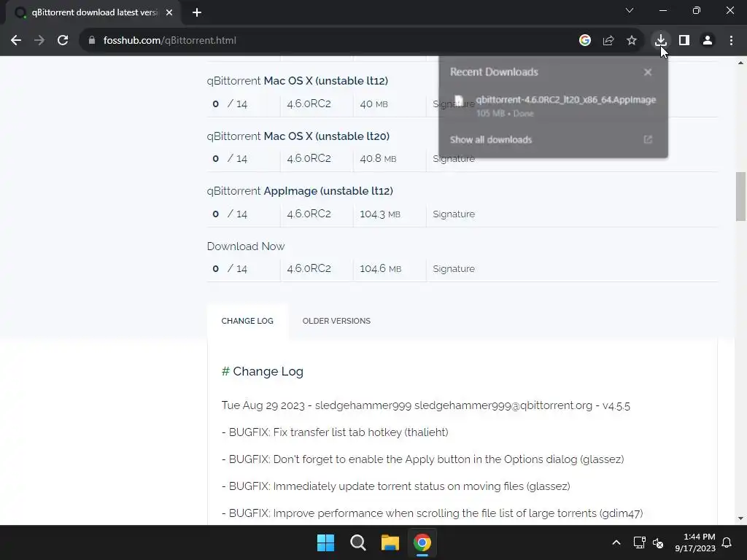Viewport: 747px width, 560px height.
Task: Expand the tab search chevron
Action: [630, 10]
